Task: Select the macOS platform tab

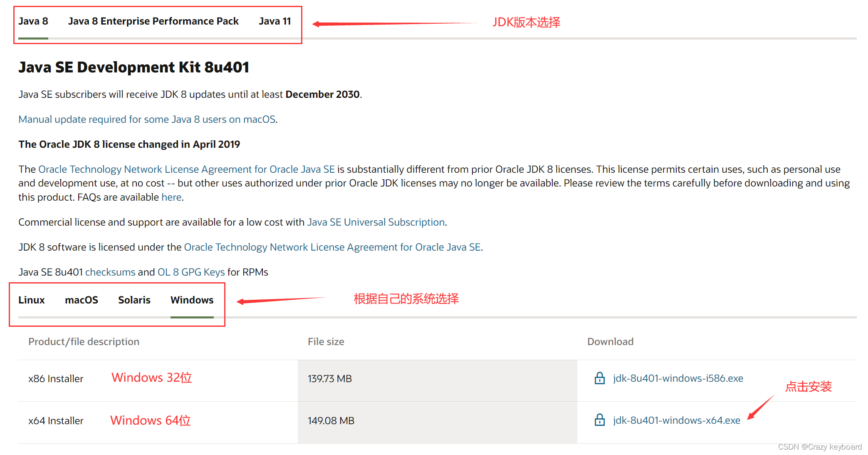Action: (x=82, y=300)
